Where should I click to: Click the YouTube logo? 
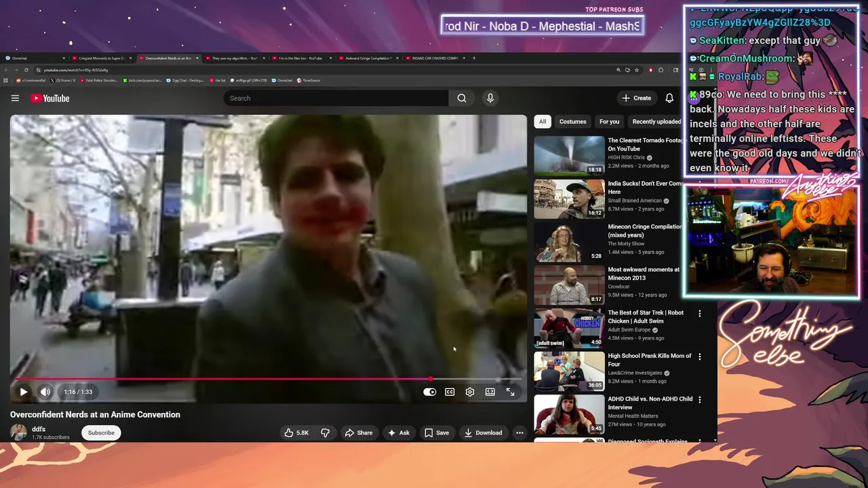click(50, 98)
